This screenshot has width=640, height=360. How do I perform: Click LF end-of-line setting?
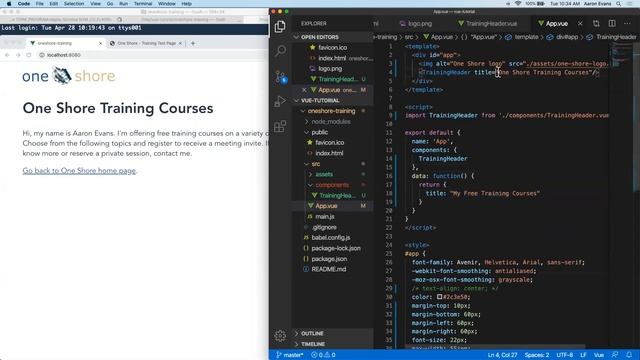pyautogui.click(x=583, y=355)
